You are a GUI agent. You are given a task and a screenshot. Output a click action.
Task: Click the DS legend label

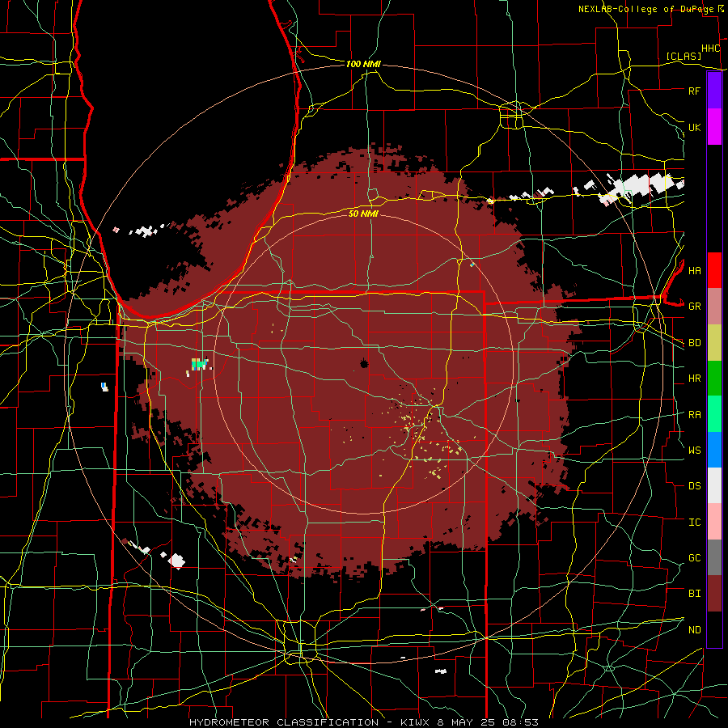(x=694, y=485)
